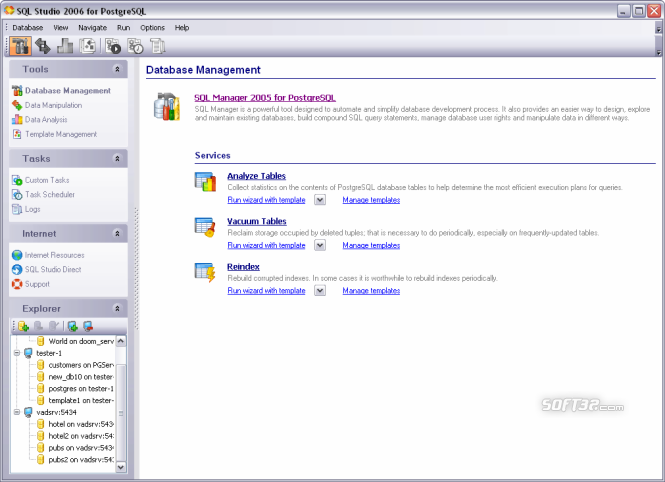Image resolution: width=665 pixels, height=482 pixels.
Task: Click the Logs toolbar icon
Action: pyautogui.click(x=158, y=46)
